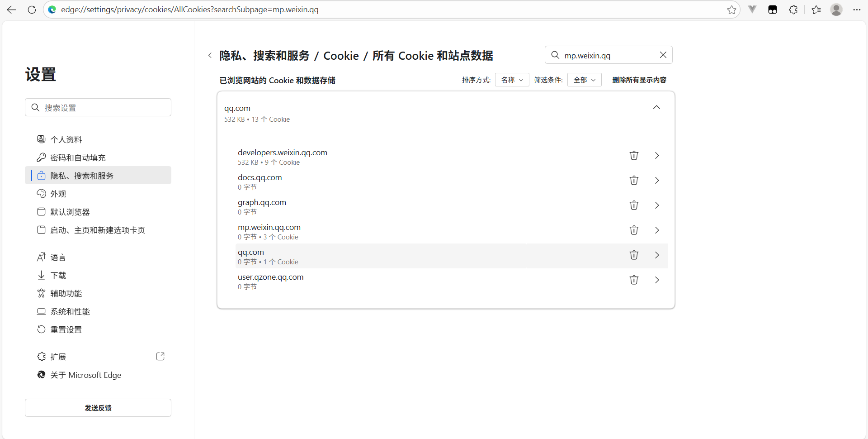Open 启动、主页和新建选项卡页 section
Image resolution: width=868 pixels, height=439 pixels.
pyautogui.click(x=98, y=230)
